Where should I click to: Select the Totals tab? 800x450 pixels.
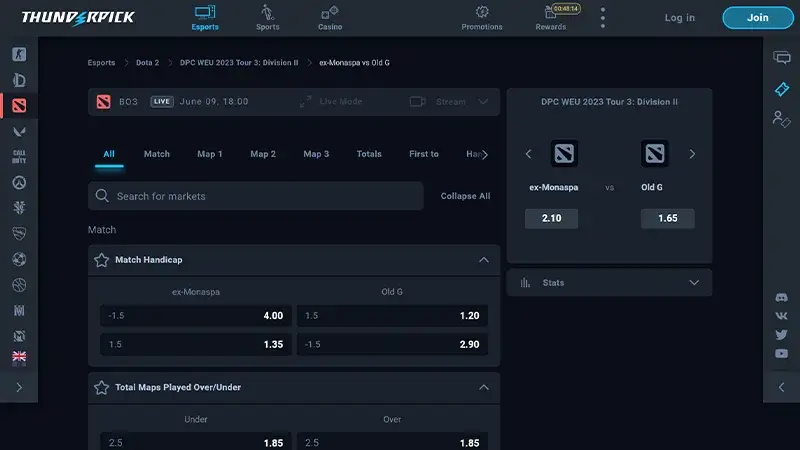coord(369,154)
